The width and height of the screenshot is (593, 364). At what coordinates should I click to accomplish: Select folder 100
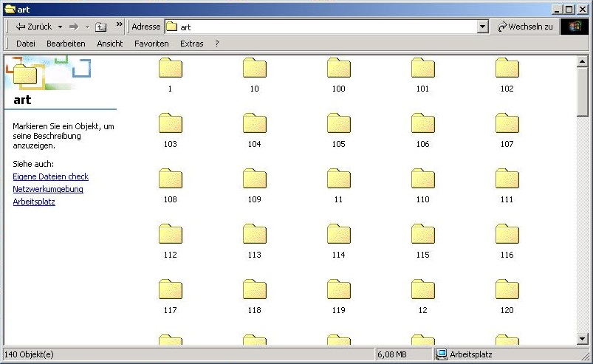click(338, 75)
